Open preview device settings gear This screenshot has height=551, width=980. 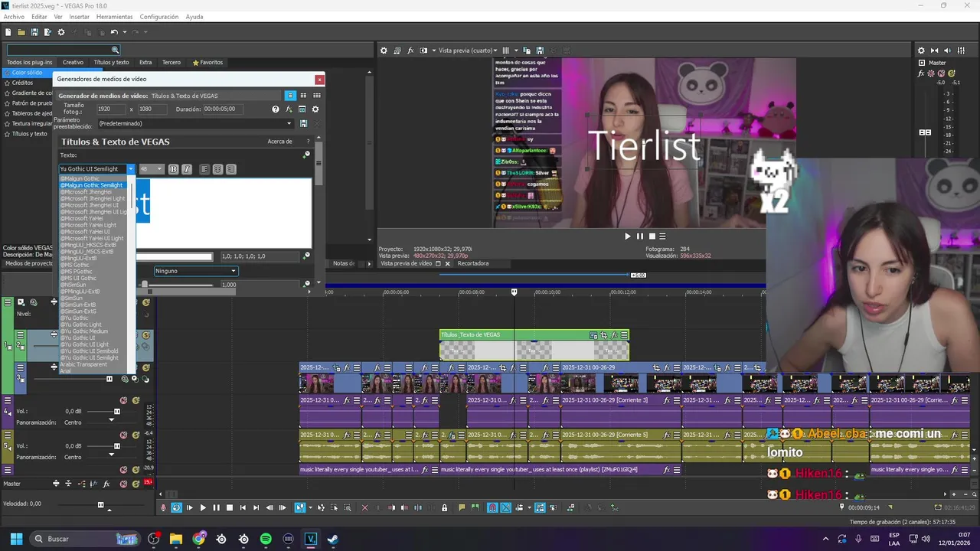(x=384, y=51)
